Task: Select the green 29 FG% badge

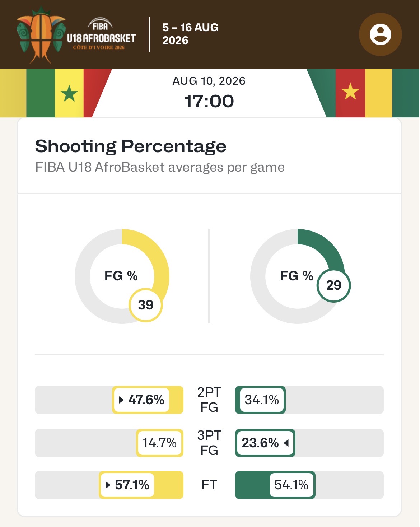Action: click(x=333, y=285)
